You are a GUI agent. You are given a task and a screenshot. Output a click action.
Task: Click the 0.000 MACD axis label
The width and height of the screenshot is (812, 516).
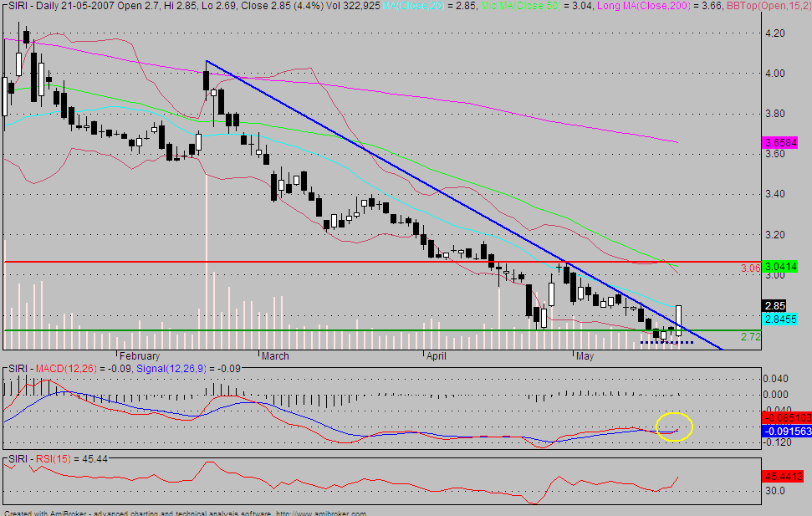[776, 395]
